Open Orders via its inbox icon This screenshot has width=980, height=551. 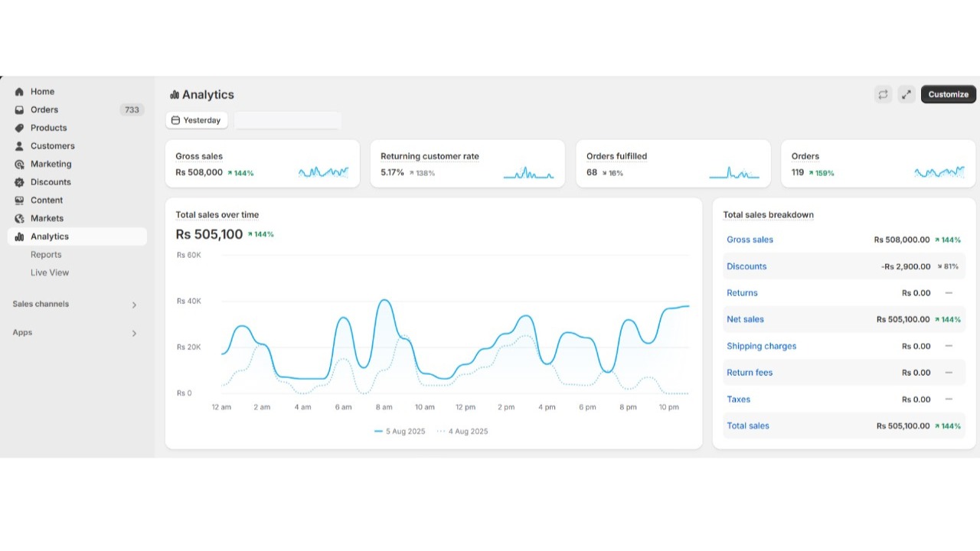click(x=19, y=110)
